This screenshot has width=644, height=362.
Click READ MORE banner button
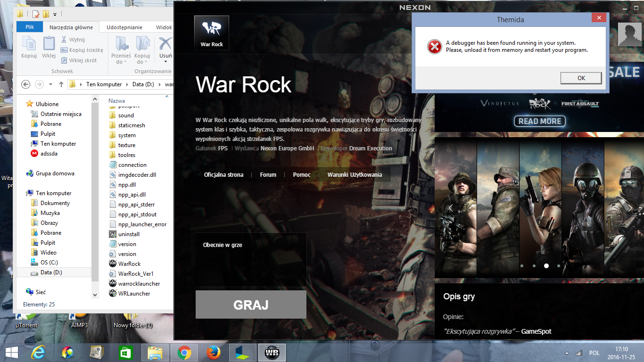tap(540, 121)
